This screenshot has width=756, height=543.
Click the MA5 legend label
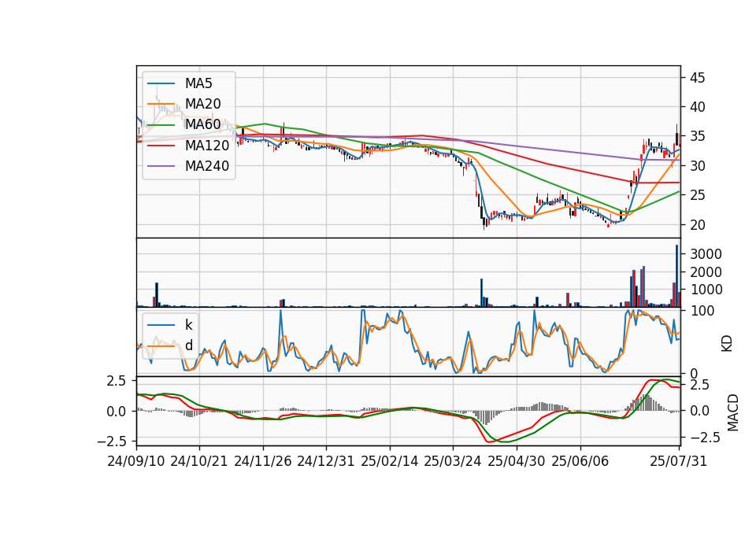click(x=198, y=83)
